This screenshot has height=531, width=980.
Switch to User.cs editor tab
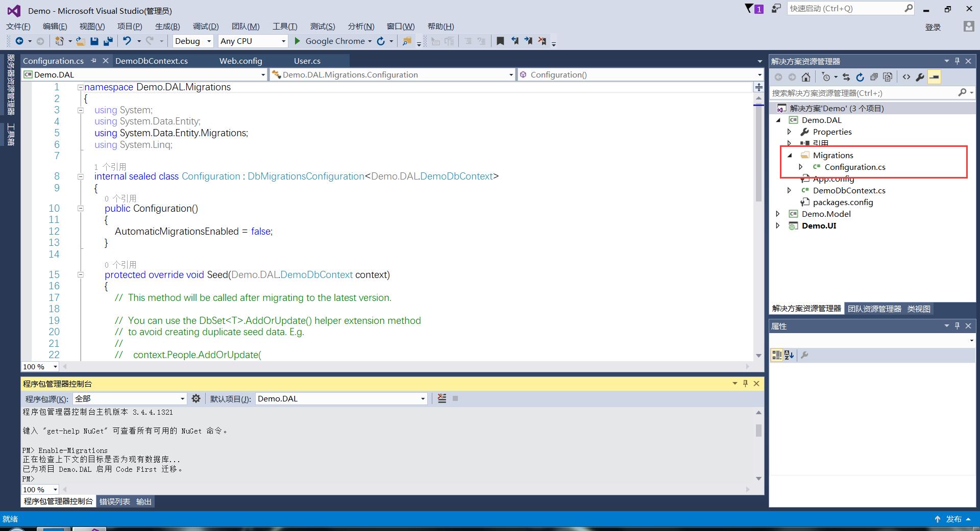point(307,61)
